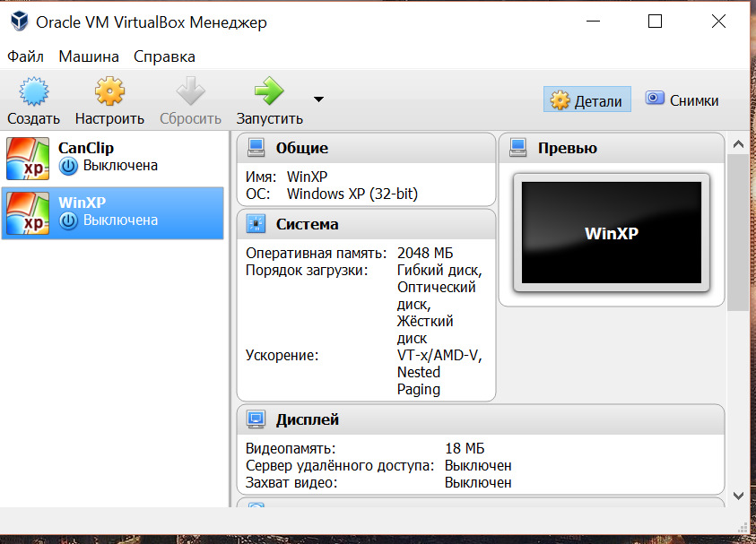Click power state icon of WinXP
This screenshot has width=756, height=544.
point(68,220)
